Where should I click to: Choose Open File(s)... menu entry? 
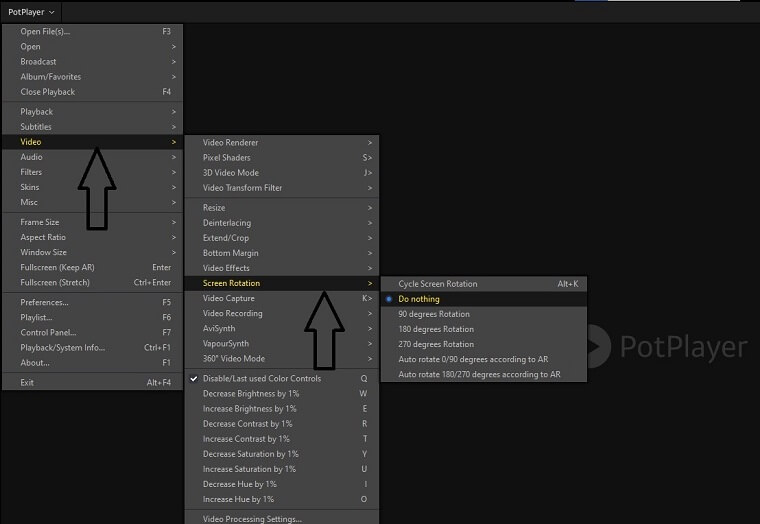(93, 32)
